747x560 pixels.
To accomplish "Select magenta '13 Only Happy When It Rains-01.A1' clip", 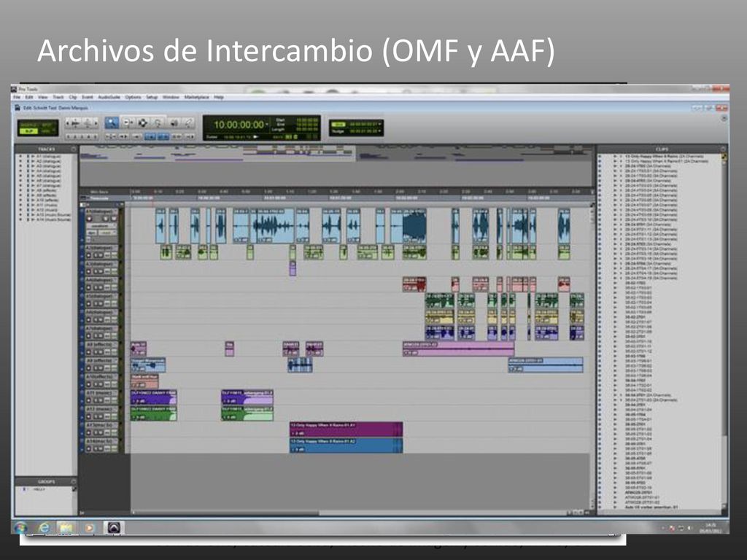I will tap(346, 429).
